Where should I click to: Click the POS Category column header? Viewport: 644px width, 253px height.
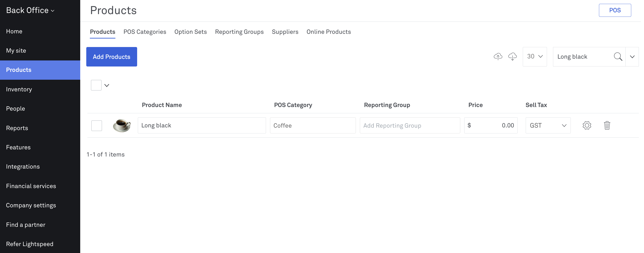(x=293, y=105)
